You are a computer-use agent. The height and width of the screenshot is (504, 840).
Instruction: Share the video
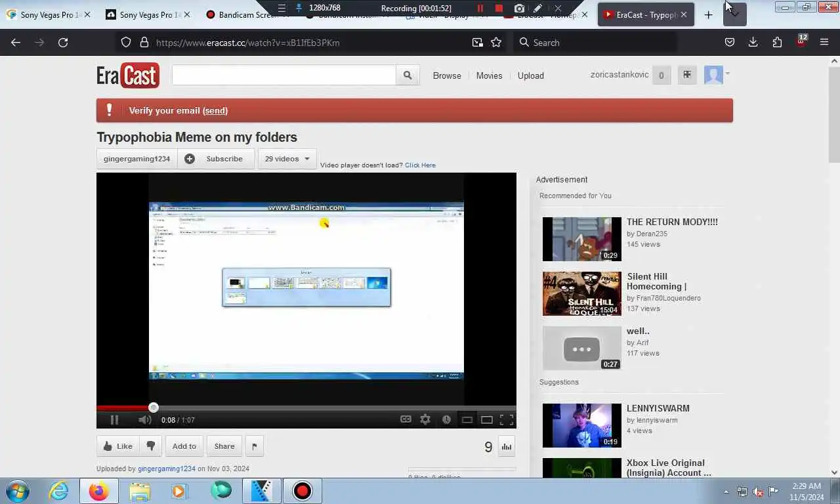[x=224, y=446]
